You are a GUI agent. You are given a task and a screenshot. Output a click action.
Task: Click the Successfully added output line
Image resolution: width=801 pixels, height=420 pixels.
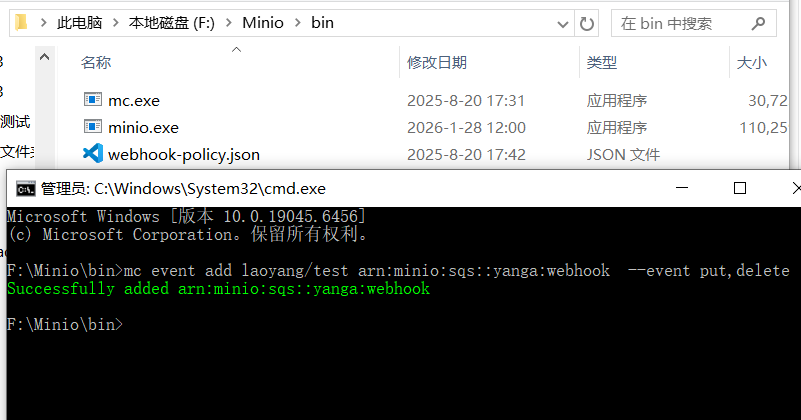click(219, 289)
